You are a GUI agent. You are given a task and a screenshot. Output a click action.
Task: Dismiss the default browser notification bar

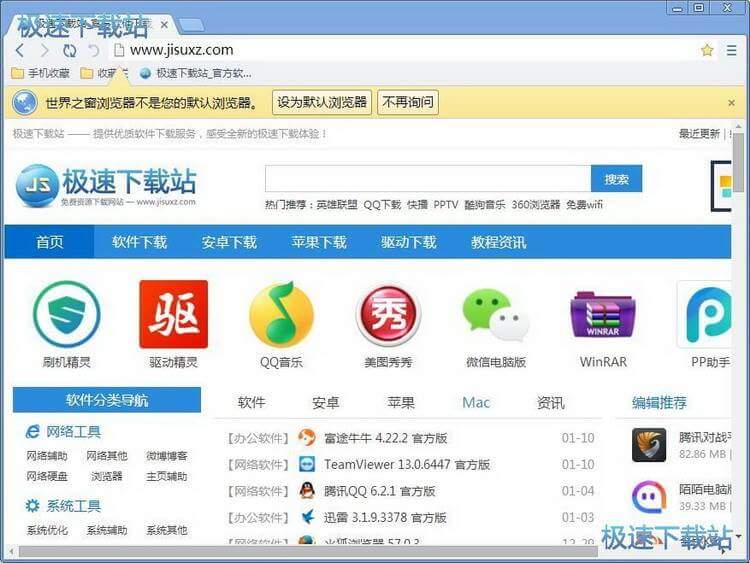(731, 102)
